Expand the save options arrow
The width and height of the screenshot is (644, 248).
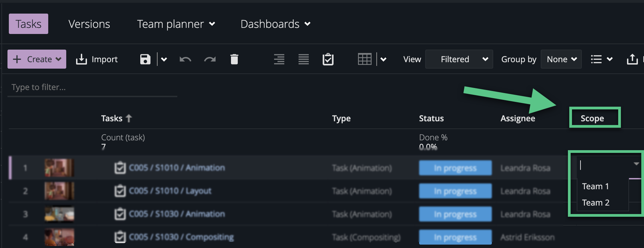[x=164, y=59]
